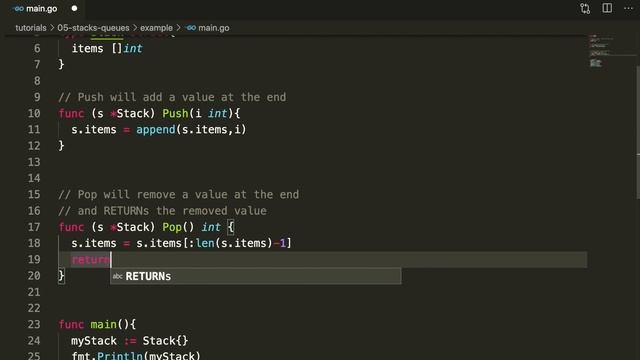The image size is (640, 360).
Task: Click the fmt.Println call on line 25
Action: 136,356
